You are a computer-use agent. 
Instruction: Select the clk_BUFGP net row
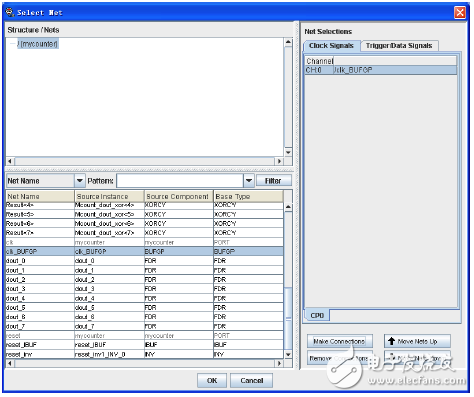(144, 251)
